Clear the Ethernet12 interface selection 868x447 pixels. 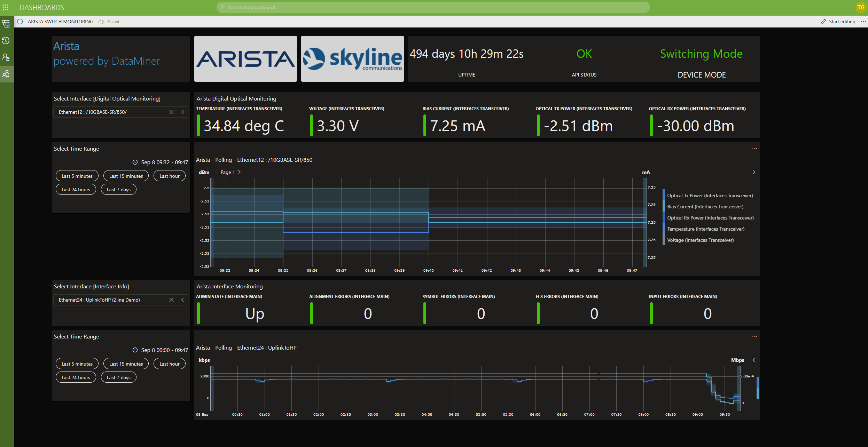click(x=171, y=112)
